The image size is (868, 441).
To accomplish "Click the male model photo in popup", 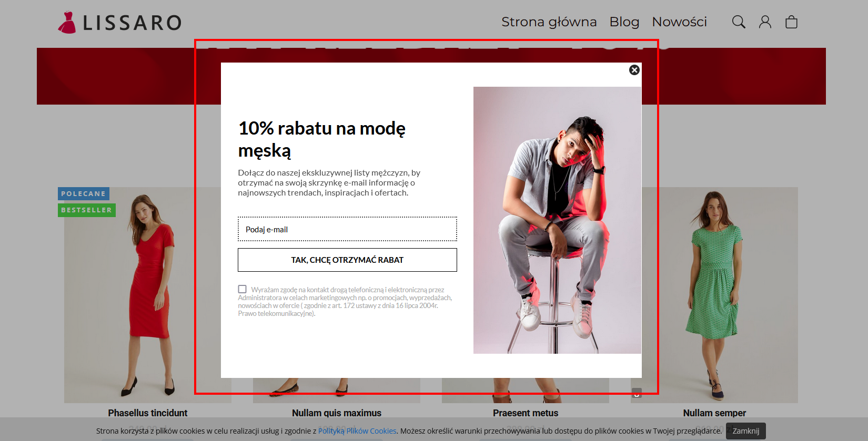I will click(x=557, y=220).
